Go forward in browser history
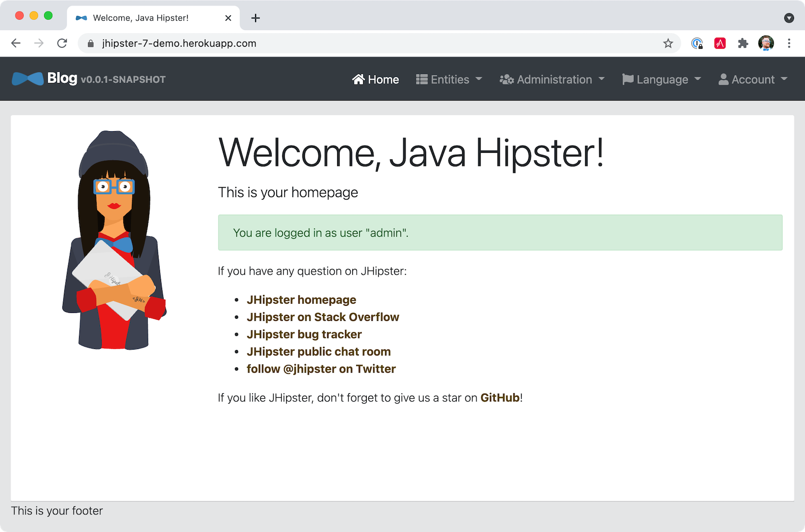The image size is (805, 532). pos(39,43)
